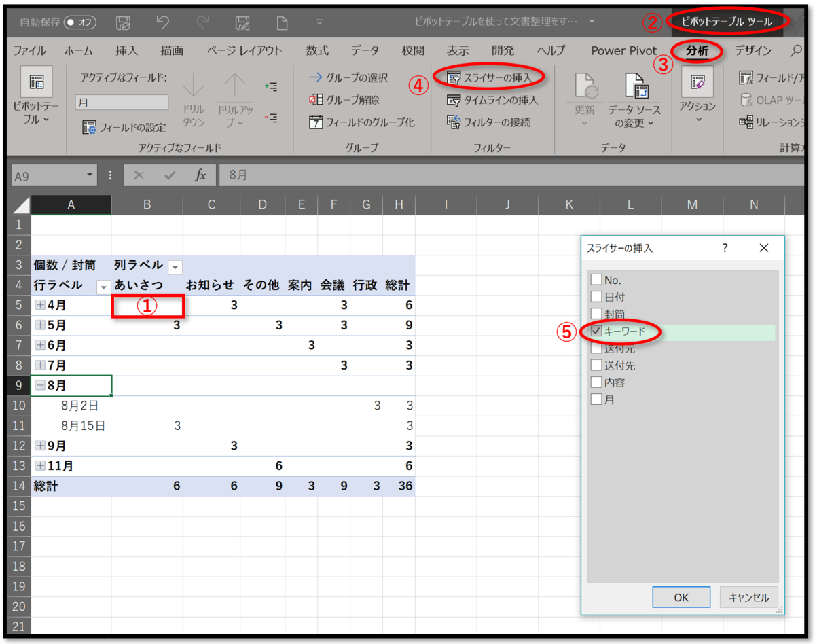This screenshot has width=815, height=644.
Task: Expand the 9月 row
Action: [x=40, y=446]
